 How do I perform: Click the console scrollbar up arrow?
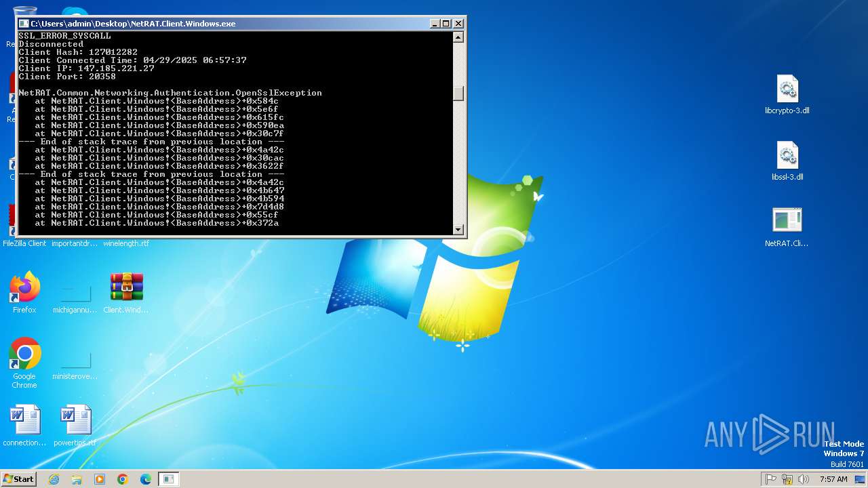(458, 37)
